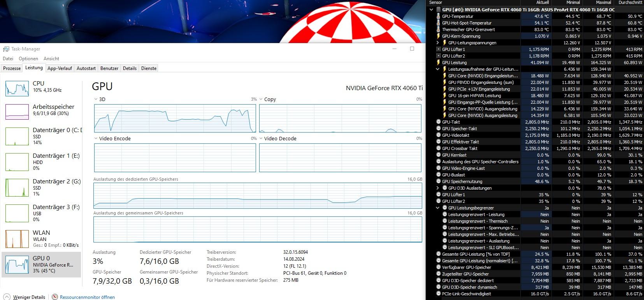Maximize the Task-Manager window
The height and width of the screenshot is (300, 644).
(x=412, y=49)
